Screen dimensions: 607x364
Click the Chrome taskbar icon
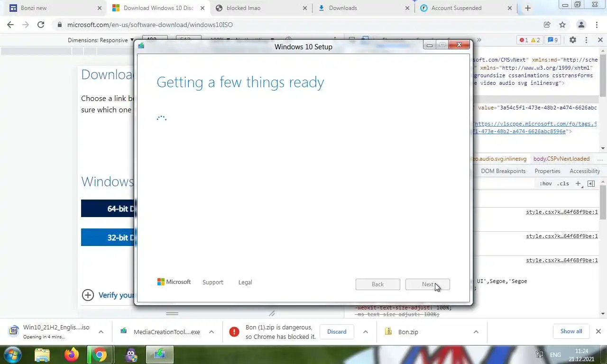click(x=99, y=355)
